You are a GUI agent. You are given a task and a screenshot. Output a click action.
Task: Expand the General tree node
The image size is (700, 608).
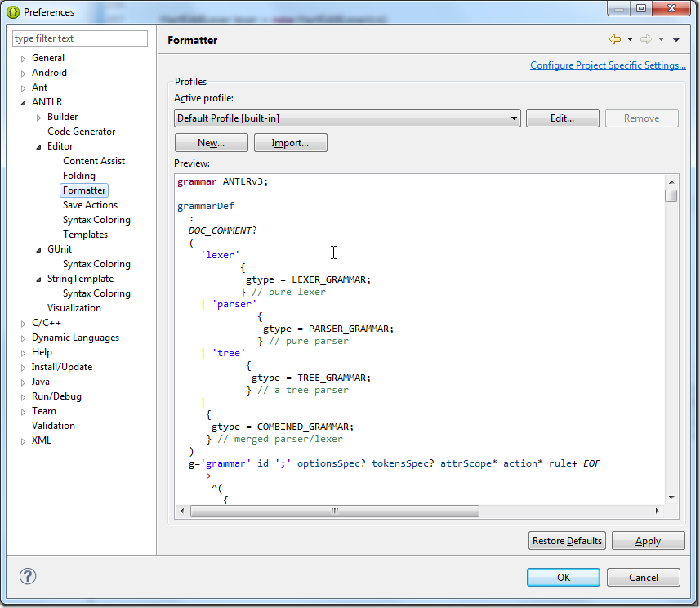[x=24, y=59]
